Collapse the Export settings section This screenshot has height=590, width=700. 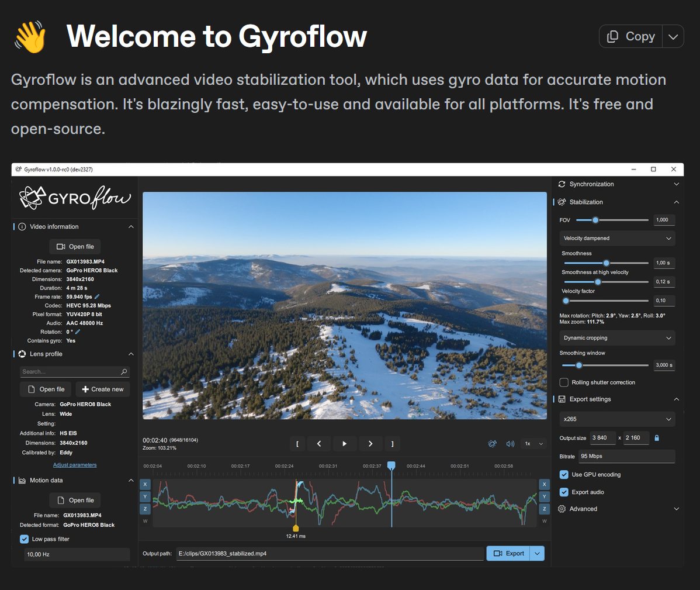point(677,399)
